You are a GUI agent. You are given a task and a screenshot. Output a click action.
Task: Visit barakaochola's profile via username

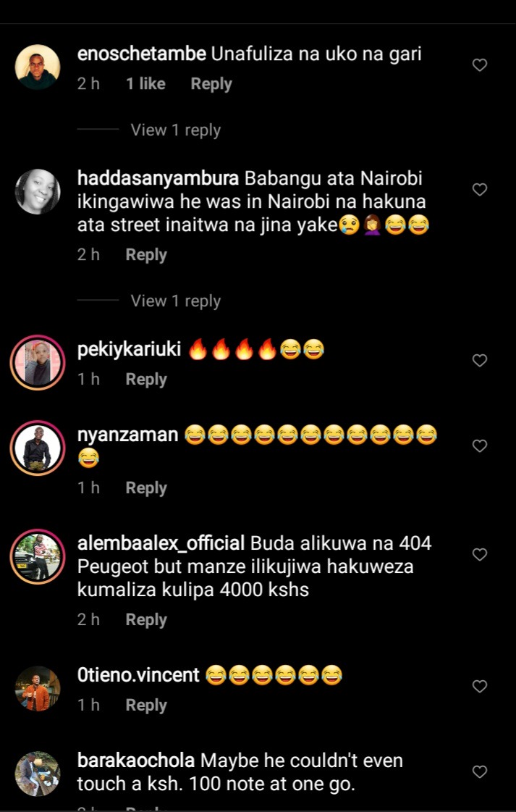point(136,761)
